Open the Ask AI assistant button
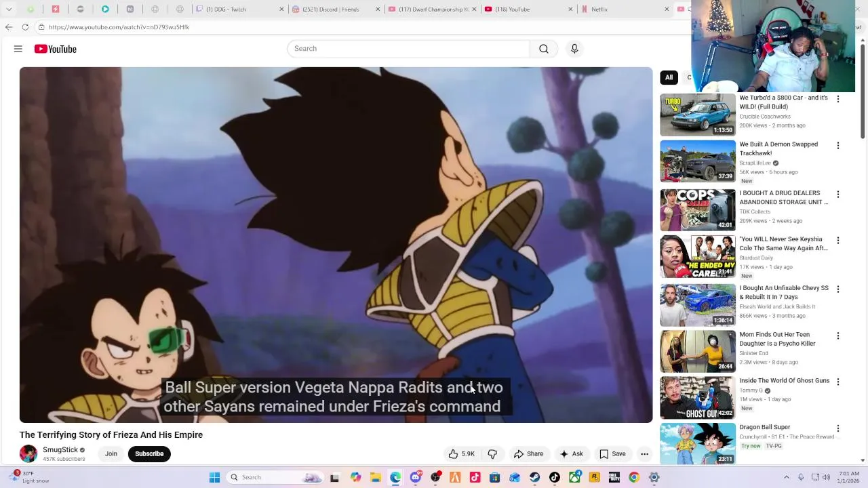The height and width of the screenshot is (488, 868). point(571,454)
